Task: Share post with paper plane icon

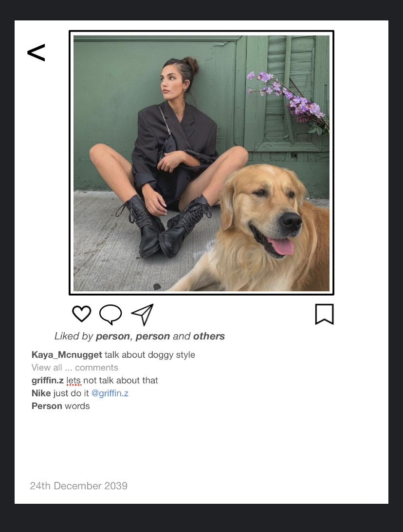Action: click(142, 315)
